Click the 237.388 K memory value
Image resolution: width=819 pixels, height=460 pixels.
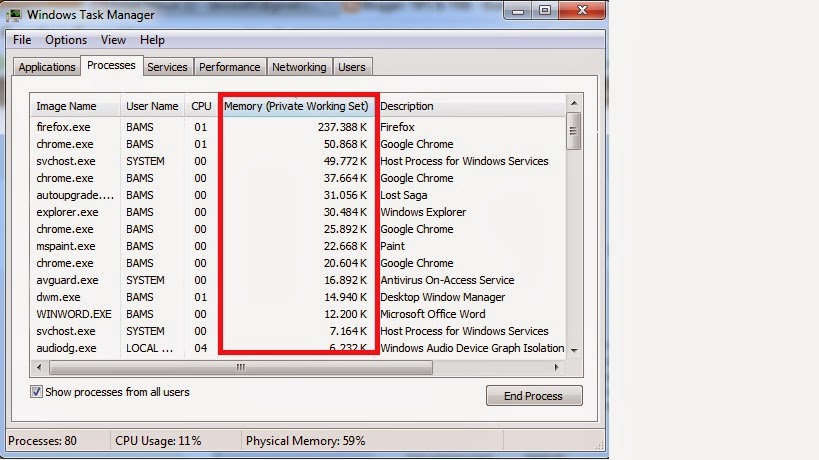tap(342, 127)
